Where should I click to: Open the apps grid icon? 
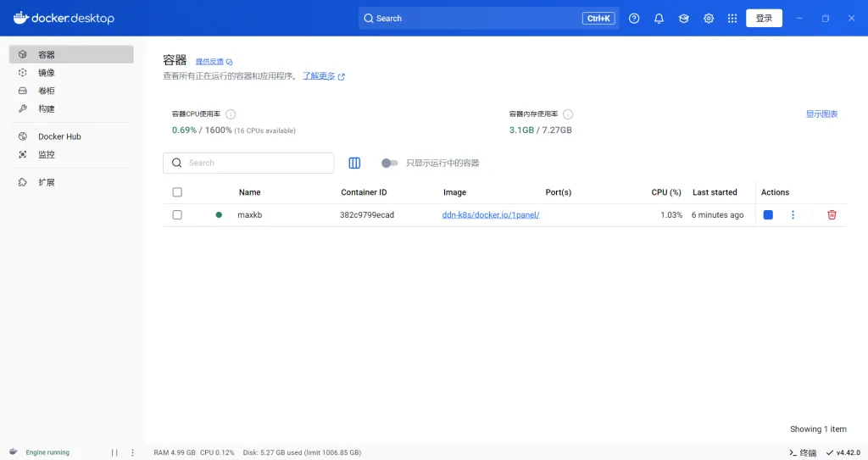coord(732,19)
